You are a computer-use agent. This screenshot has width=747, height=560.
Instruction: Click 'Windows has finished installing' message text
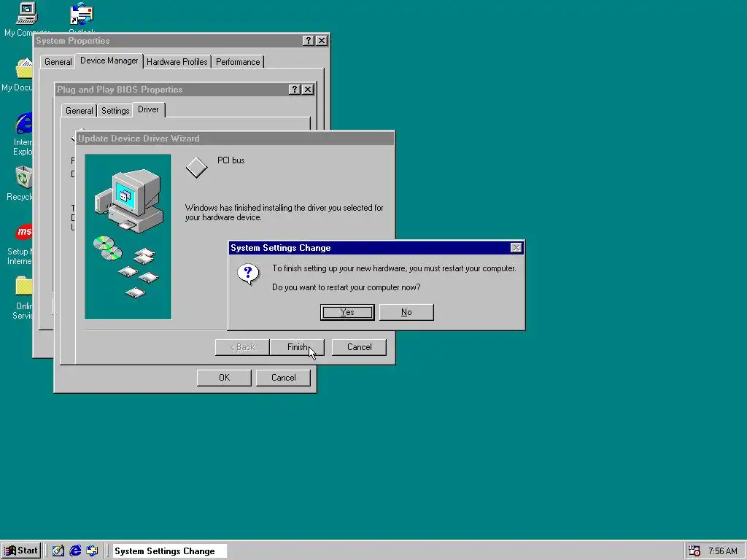coord(284,212)
